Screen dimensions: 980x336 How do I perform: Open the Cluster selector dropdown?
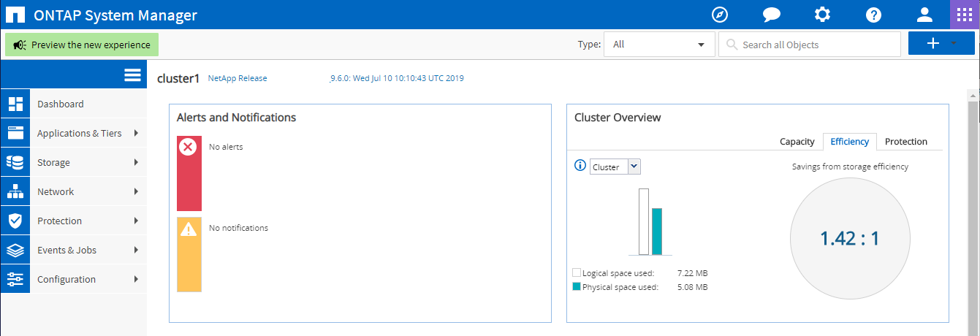coord(615,167)
